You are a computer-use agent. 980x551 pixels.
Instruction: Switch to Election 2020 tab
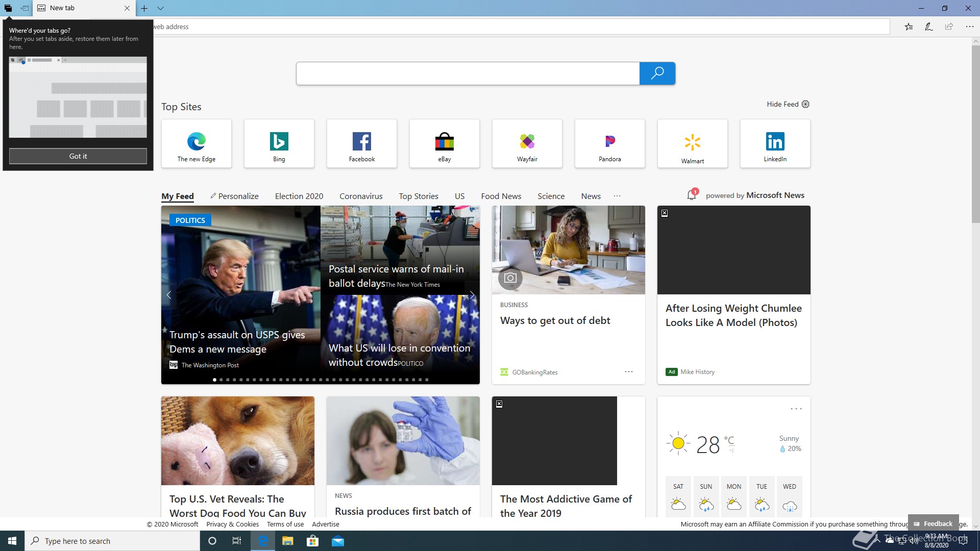point(299,196)
